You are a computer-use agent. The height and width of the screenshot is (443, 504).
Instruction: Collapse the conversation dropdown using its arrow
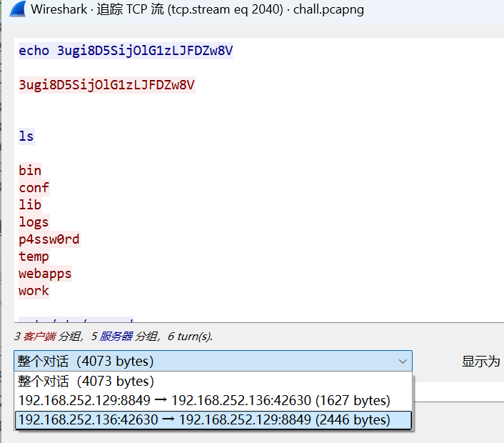click(x=402, y=361)
